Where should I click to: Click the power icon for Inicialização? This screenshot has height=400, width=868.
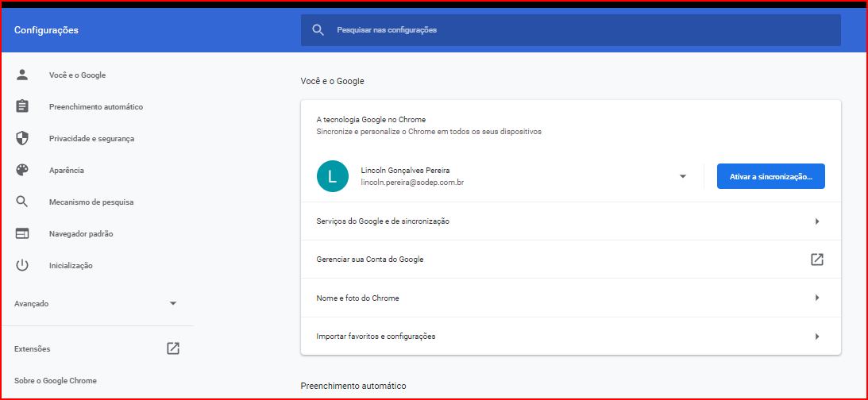coord(22,266)
